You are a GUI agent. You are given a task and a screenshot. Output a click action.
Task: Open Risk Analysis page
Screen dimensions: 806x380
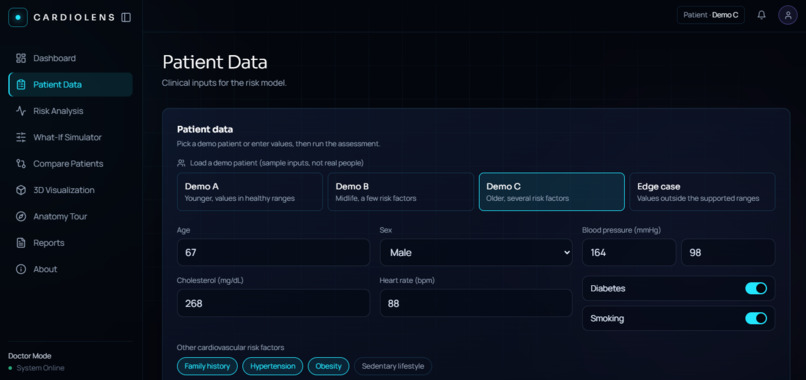pos(70,111)
